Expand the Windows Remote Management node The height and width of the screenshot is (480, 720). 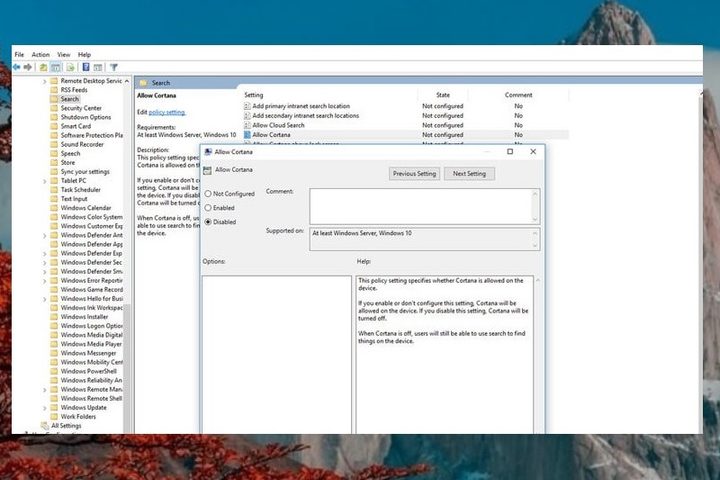click(45, 390)
